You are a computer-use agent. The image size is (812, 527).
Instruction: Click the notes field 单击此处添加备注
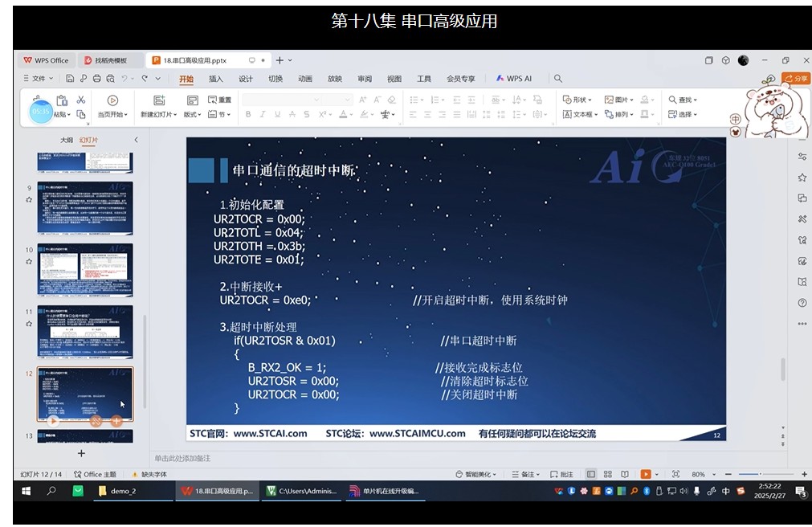[x=182, y=458]
